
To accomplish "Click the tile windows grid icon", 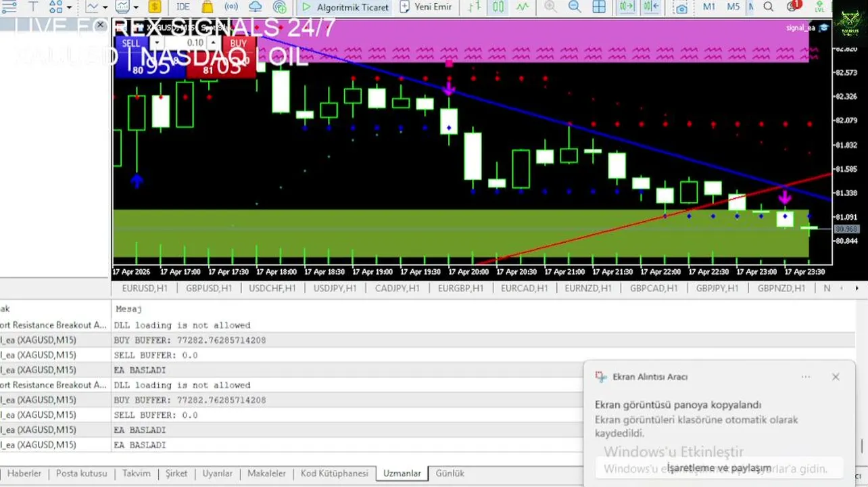I will tap(599, 7).
